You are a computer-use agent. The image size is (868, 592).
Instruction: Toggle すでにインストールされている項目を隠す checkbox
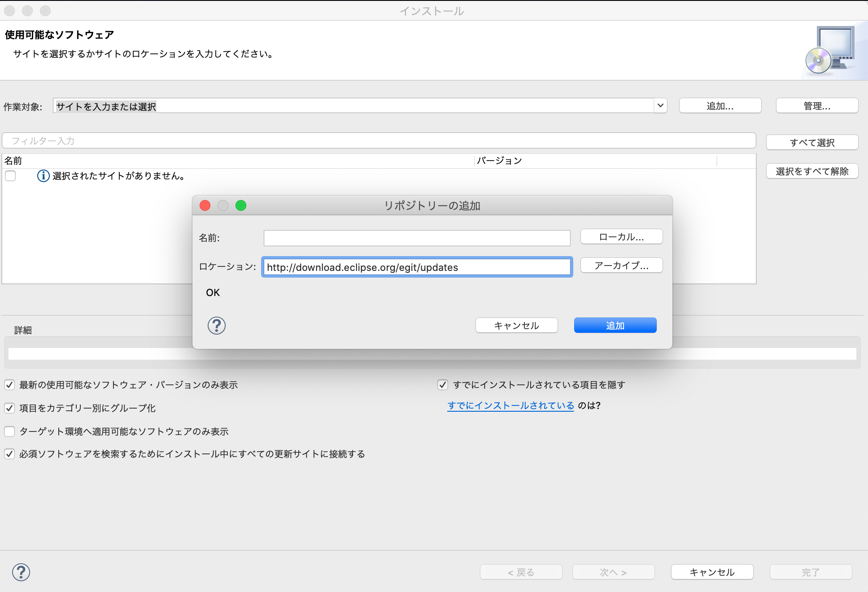pyautogui.click(x=443, y=385)
